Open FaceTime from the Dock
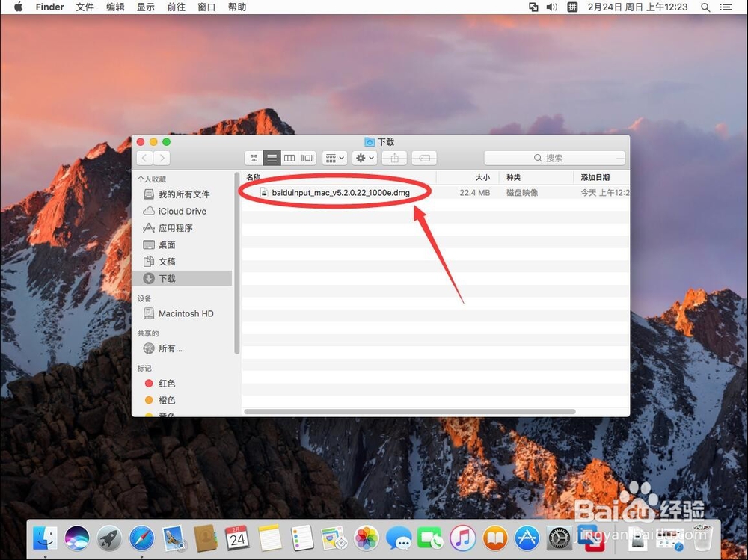Screen dimensions: 748x560 pyautogui.click(x=430, y=538)
